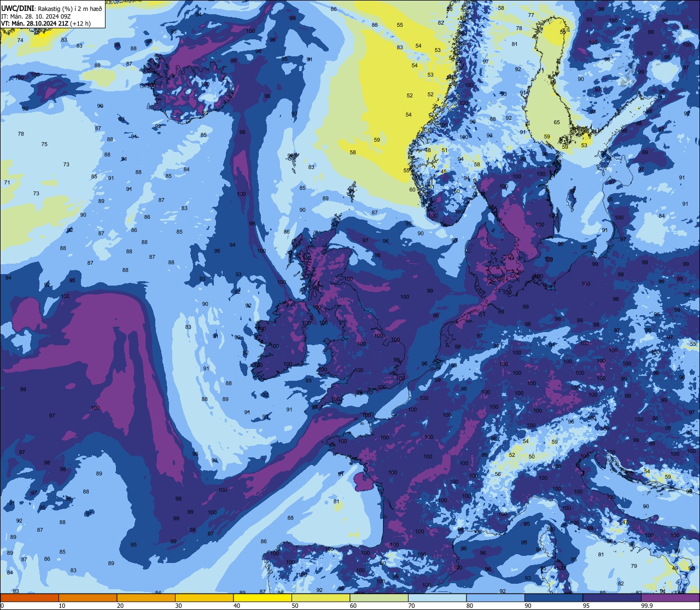
Task: Click the light blue legend swatch between 70 and 80
Action: pyautogui.click(x=437, y=597)
